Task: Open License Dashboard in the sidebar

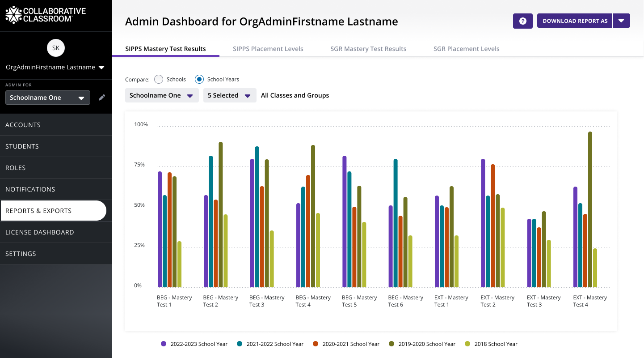Action: pyautogui.click(x=40, y=232)
